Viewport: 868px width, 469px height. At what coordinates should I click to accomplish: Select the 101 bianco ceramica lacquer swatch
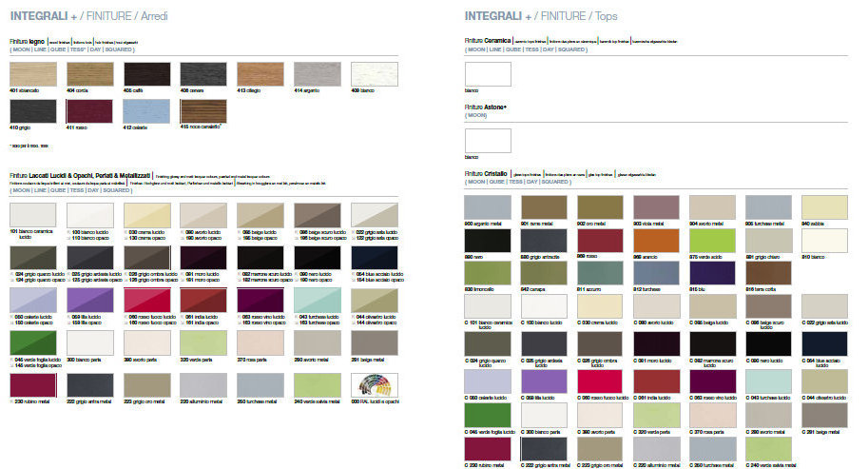coord(31,214)
